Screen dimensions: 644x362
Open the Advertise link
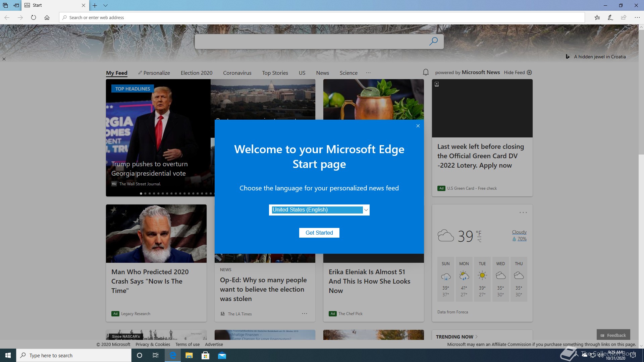coord(214,344)
